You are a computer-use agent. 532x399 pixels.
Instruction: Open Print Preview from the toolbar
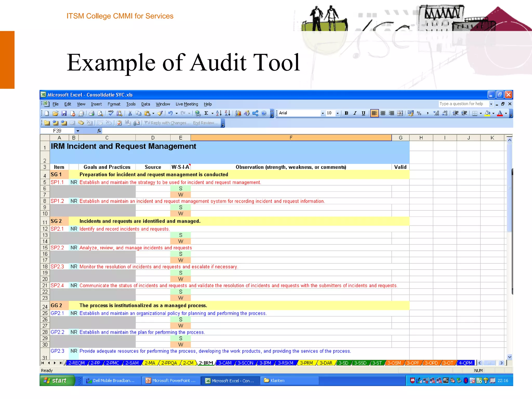[x=100, y=113]
